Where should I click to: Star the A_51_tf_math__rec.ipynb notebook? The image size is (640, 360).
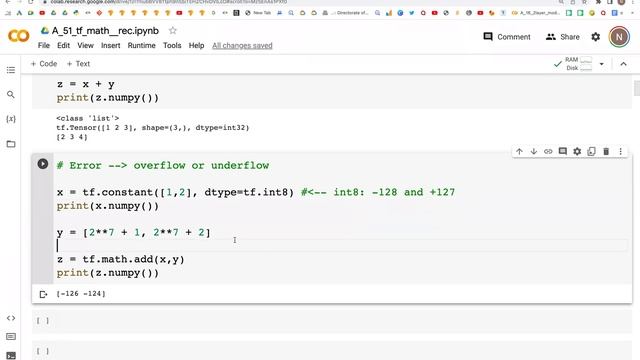[173, 31]
